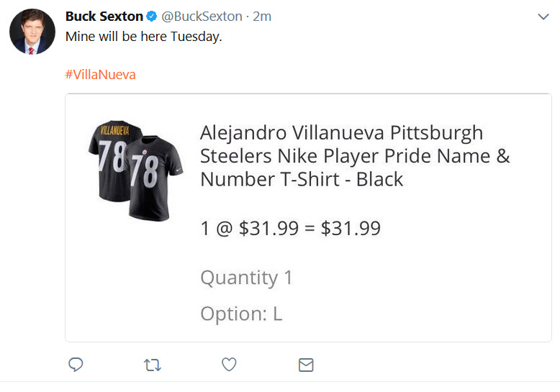
Task: Click the front-facing 78 shirt with Nike swoosh
Action: tap(155, 178)
